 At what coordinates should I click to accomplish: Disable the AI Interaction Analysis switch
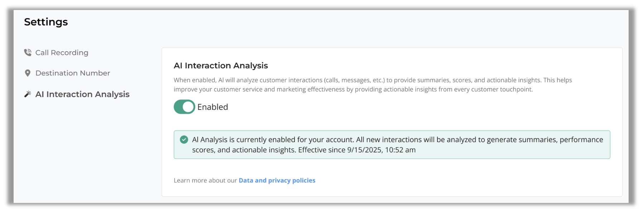click(184, 107)
